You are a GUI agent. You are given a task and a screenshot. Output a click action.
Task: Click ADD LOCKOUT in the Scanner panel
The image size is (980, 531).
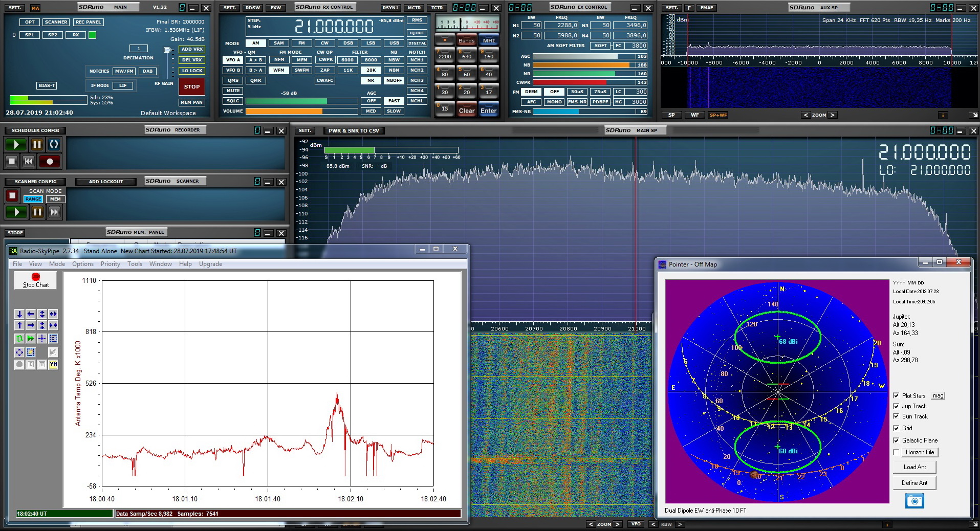pyautogui.click(x=106, y=182)
